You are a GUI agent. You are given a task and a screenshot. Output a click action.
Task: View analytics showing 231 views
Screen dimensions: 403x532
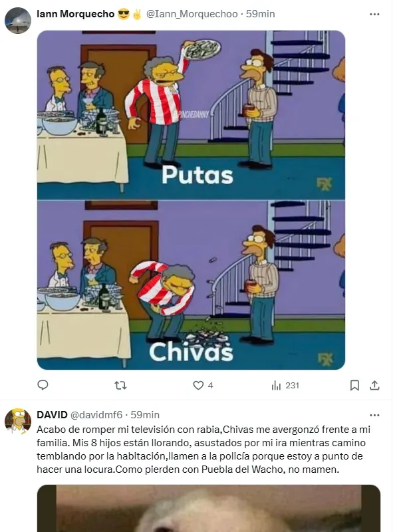point(285,386)
